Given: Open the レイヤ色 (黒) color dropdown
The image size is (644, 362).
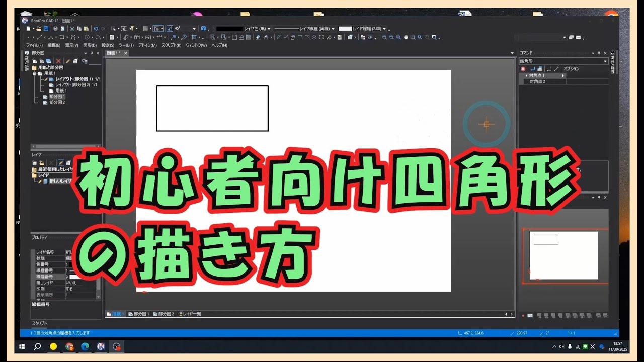Looking at the screenshot, I should click(x=269, y=29).
